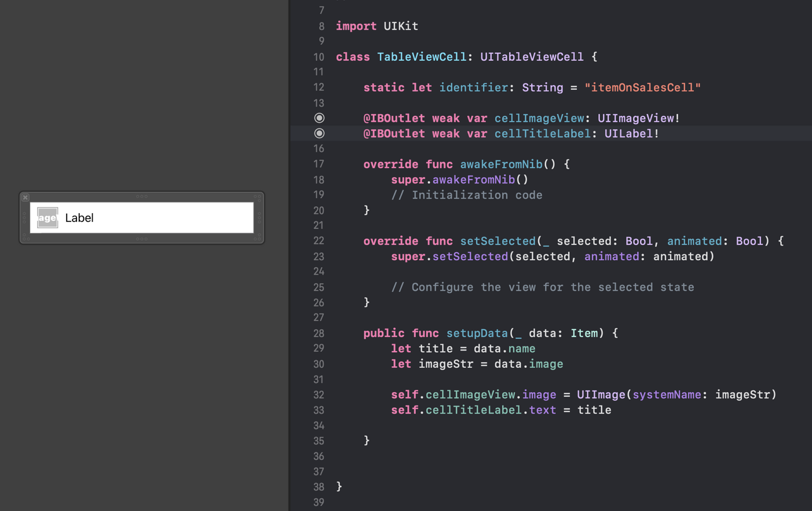The height and width of the screenshot is (511, 812).
Task: Close the table cell canvas with the X
Action: point(25,198)
